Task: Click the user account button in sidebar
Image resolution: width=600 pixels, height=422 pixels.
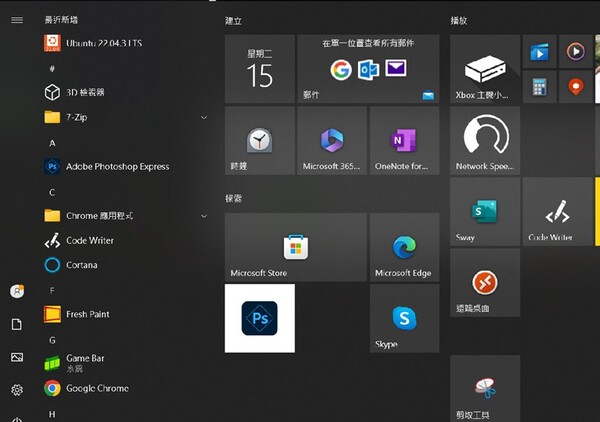Action: [17, 291]
